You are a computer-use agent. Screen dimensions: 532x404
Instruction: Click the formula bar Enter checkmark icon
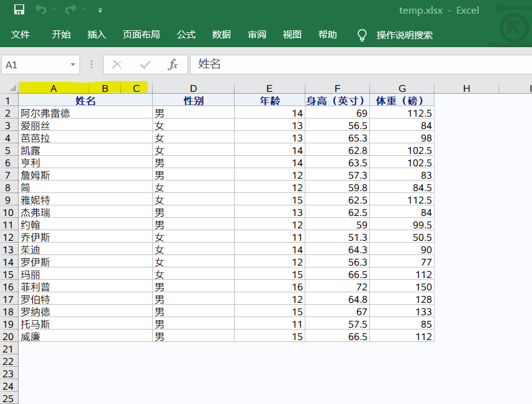point(145,65)
